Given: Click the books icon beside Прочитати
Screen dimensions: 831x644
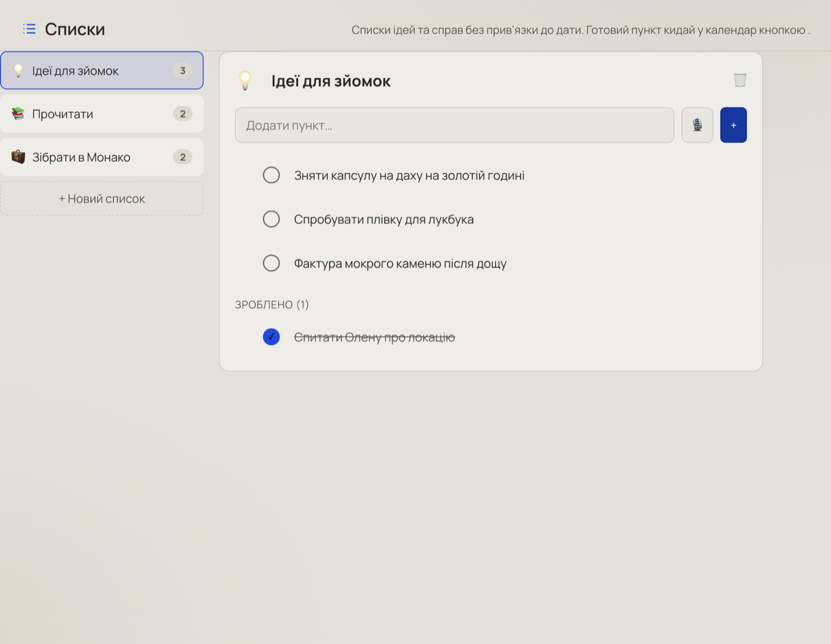Looking at the screenshot, I should point(18,113).
